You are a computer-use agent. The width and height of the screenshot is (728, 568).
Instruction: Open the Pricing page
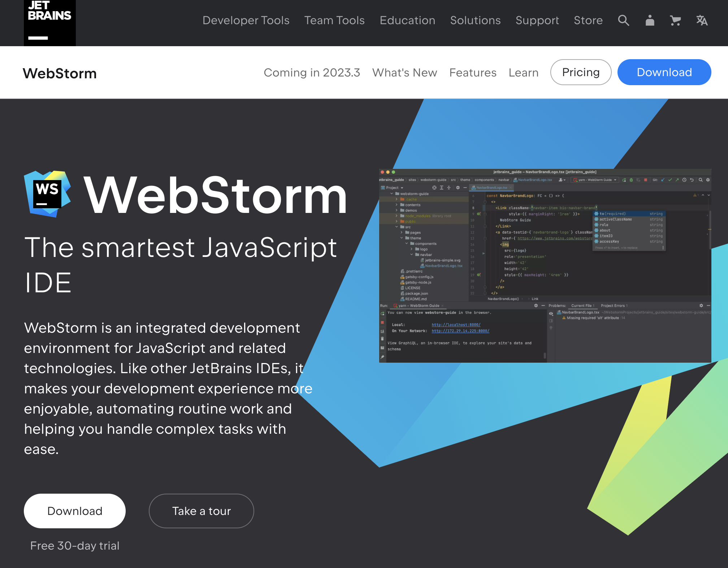tap(581, 72)
